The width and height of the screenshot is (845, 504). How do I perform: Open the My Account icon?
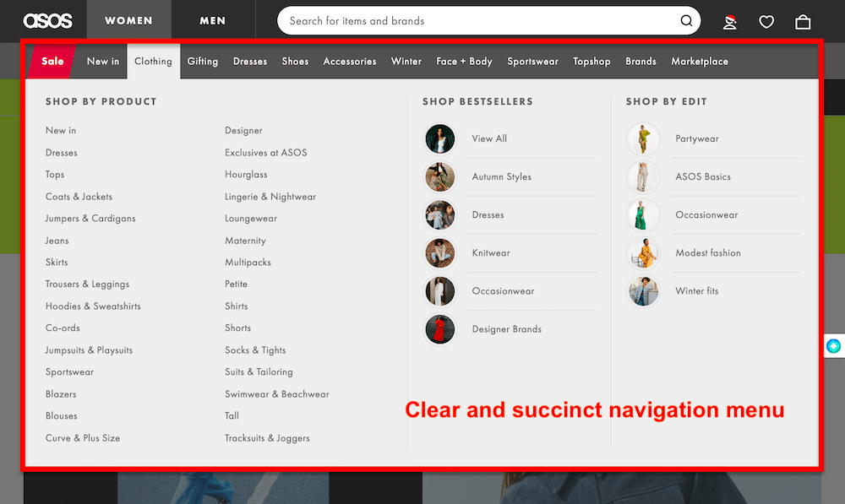[730, 22]
